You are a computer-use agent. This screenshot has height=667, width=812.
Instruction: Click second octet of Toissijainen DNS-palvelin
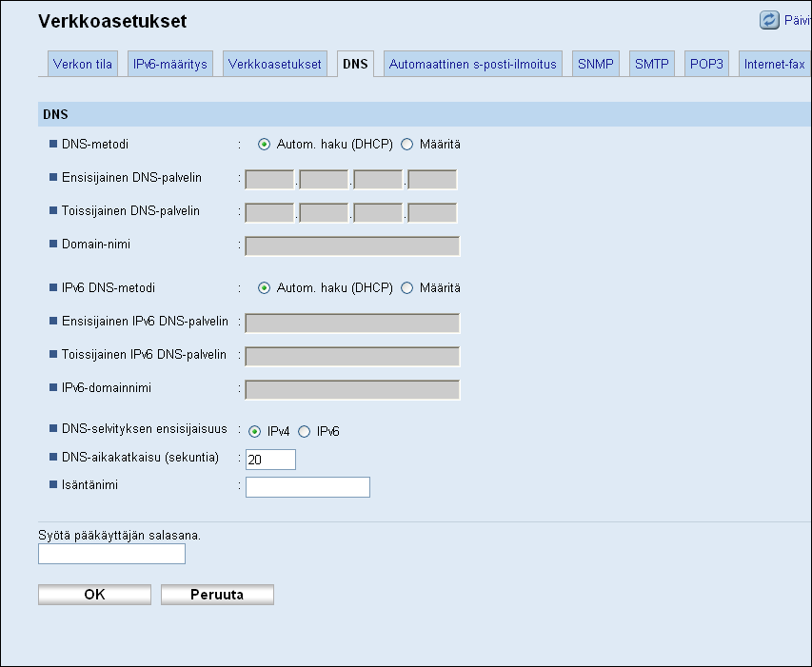324,213
